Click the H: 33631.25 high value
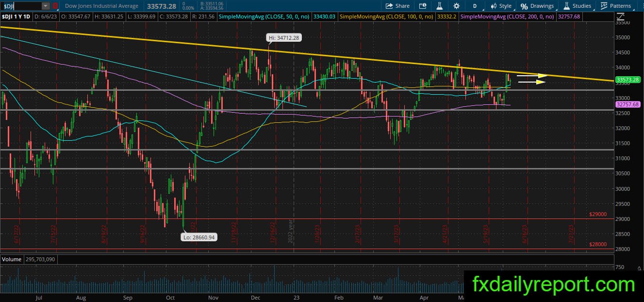Image resolution: width=644 pixels, height=302 pixels. (x=109, y=17)
